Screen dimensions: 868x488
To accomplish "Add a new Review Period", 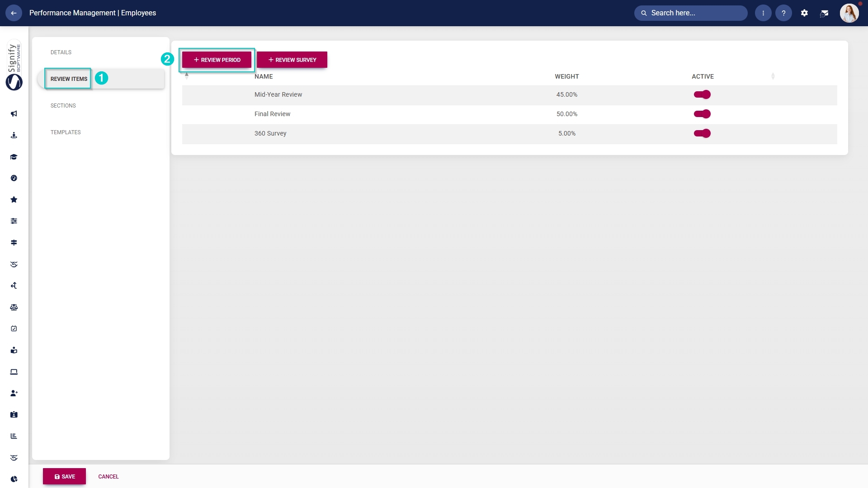I will click(217, 60).
